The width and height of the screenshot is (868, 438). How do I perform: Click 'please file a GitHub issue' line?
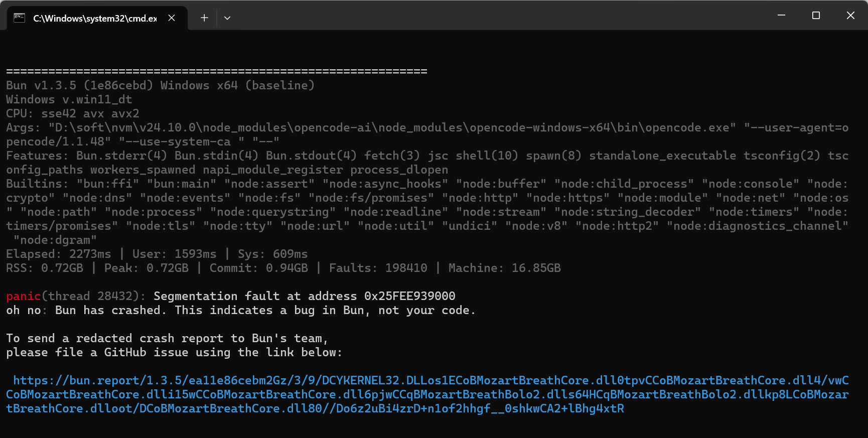coord(174,352)
